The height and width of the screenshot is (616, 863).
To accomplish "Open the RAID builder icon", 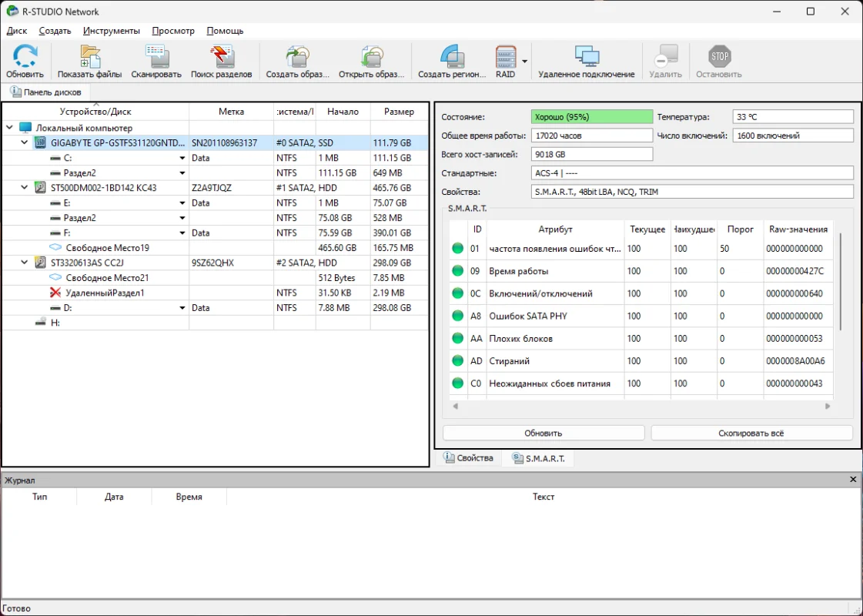I will 504,56.
